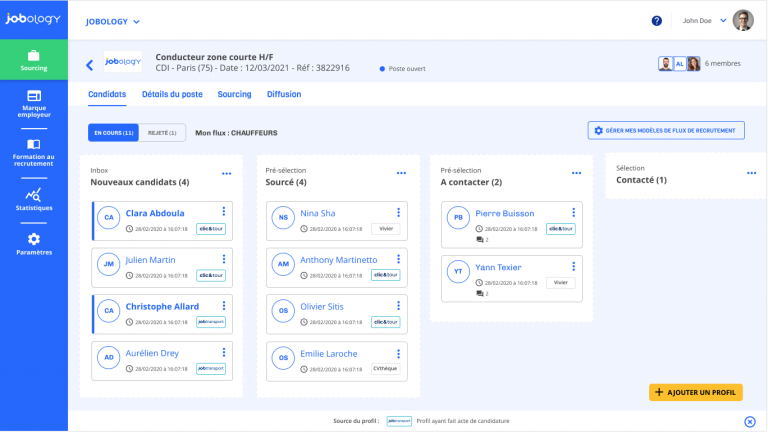Click the help question mark icon
Viewport: 768px width, 432px height.
[656, 21]
